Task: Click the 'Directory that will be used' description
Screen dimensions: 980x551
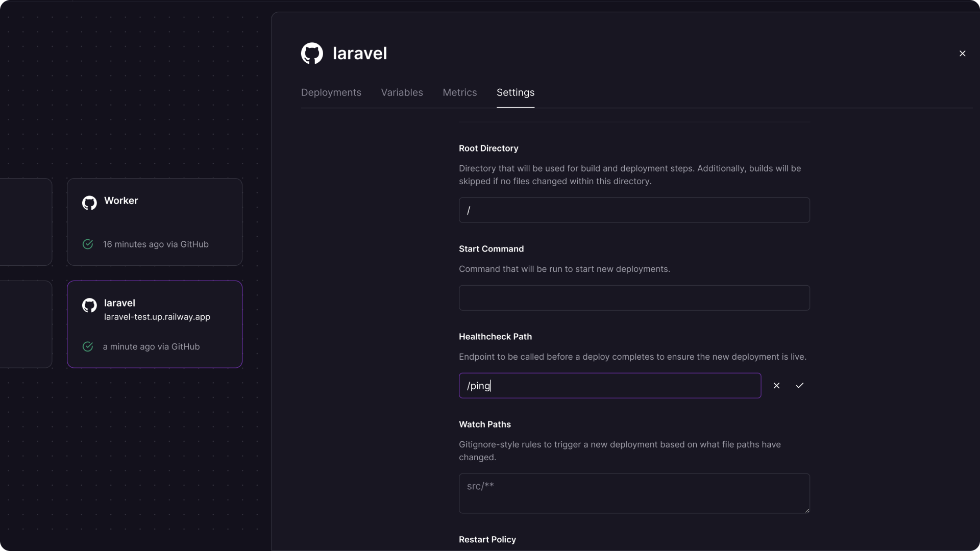Action: pos(630,175)
